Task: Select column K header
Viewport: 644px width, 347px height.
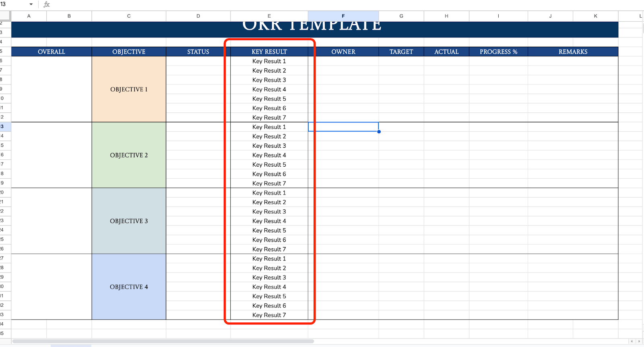Action: (595, 16)
